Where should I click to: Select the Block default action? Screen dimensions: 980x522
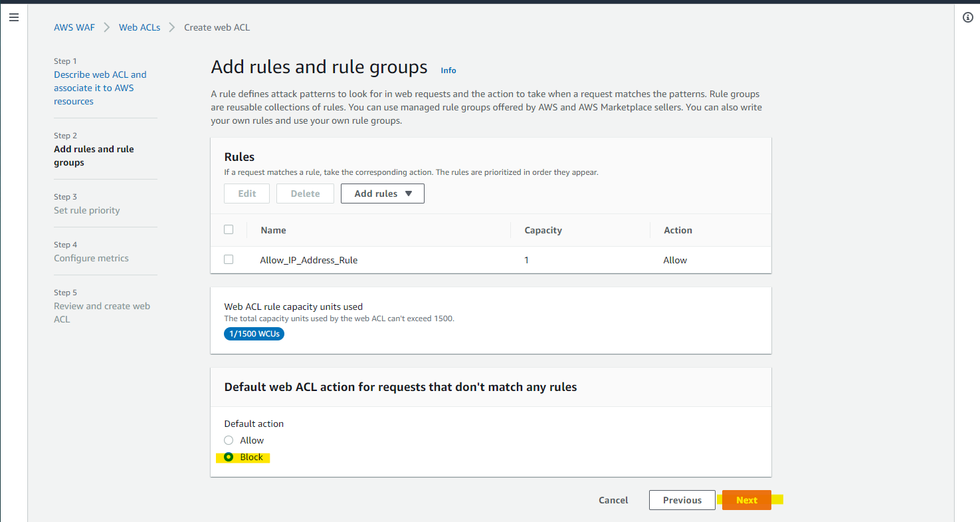pyautogui.click(x=229, y=457)
